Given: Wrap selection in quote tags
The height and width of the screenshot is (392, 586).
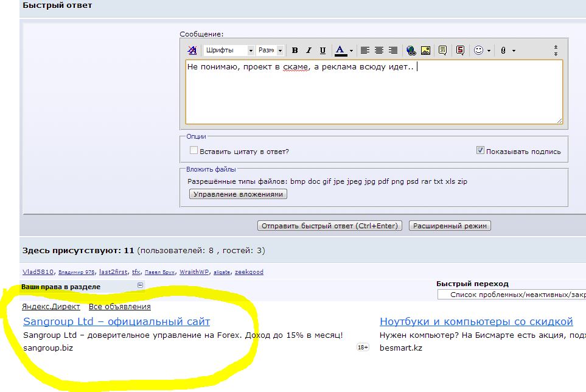Looking at the screenshot, I should (x=444, y=51).
